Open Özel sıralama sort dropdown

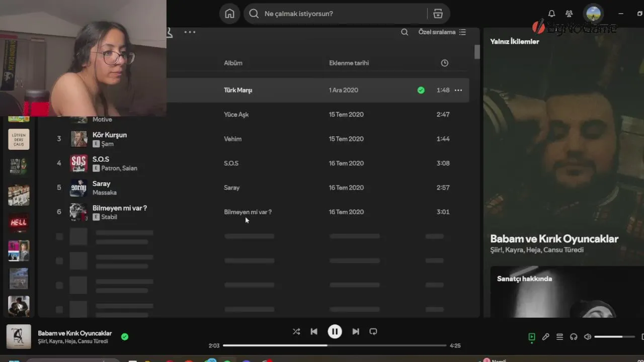442,32
